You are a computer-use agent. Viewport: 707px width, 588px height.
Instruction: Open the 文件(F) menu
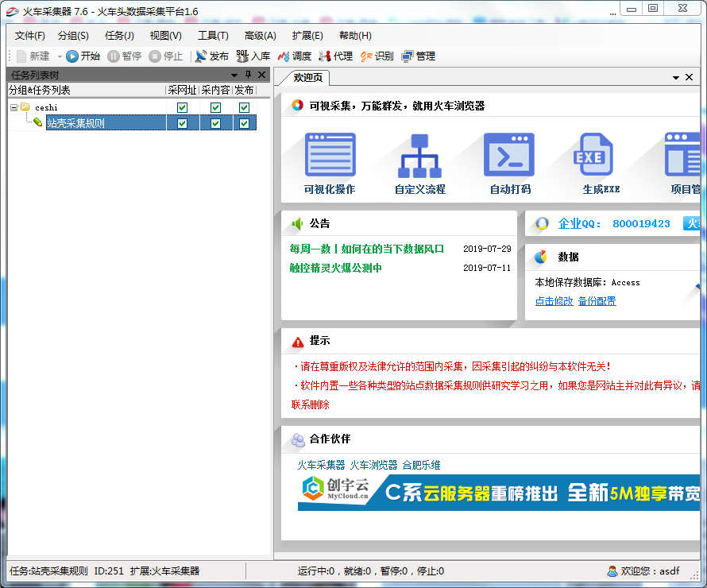click(x=29, y=36)
